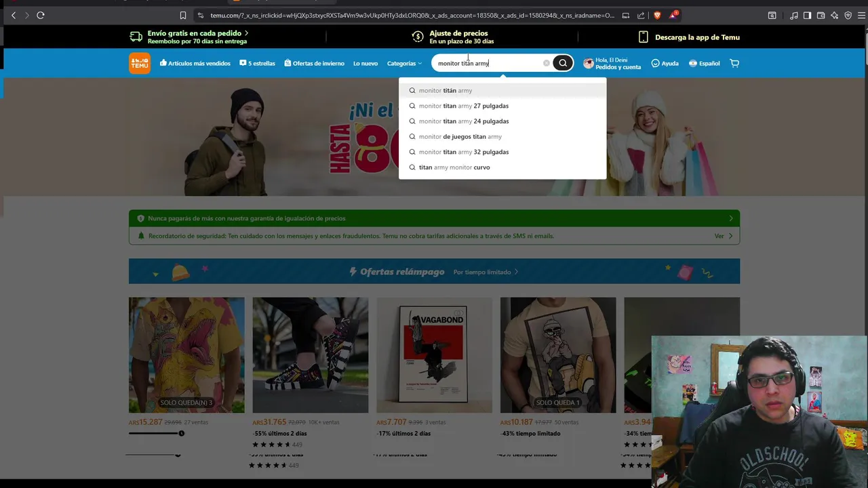
Task: Open the site settings icon beside the URL
Action: click(200, 15)
